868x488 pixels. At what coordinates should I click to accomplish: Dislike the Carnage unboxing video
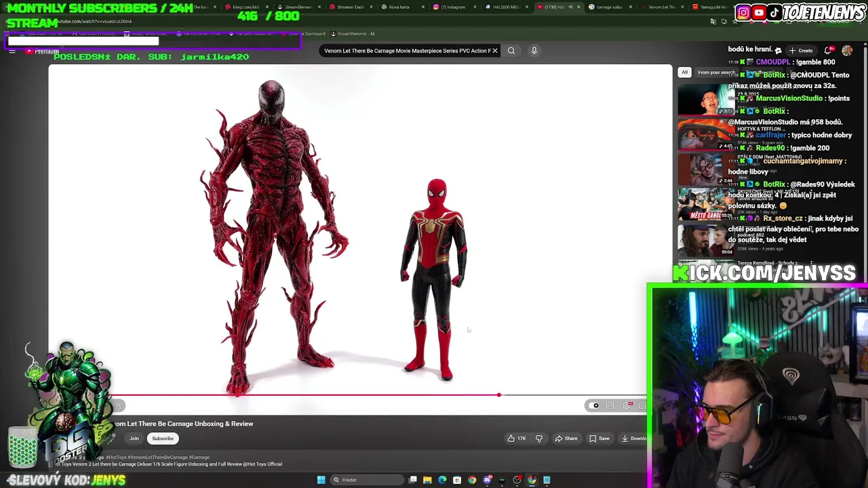pyautogui.click(x=539, y=439)
